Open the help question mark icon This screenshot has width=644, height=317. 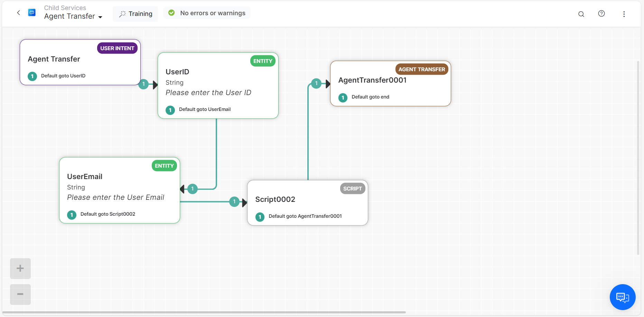point(601,13)
